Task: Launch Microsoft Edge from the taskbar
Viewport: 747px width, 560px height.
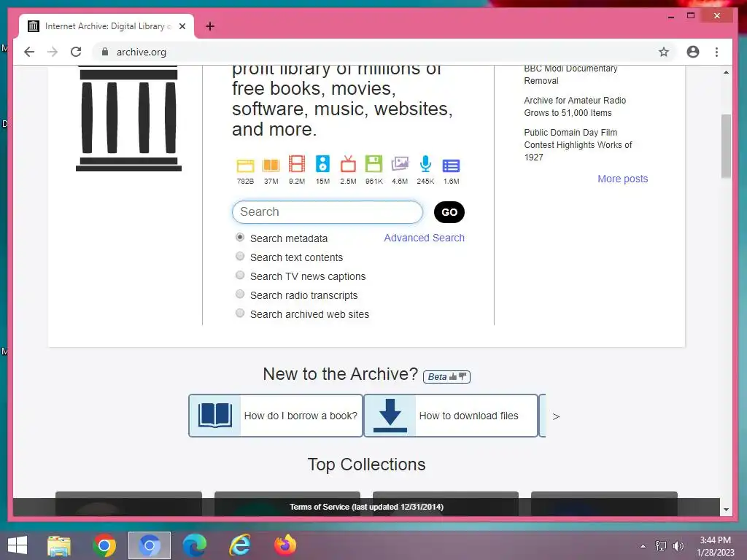Action: pos(194,545)
